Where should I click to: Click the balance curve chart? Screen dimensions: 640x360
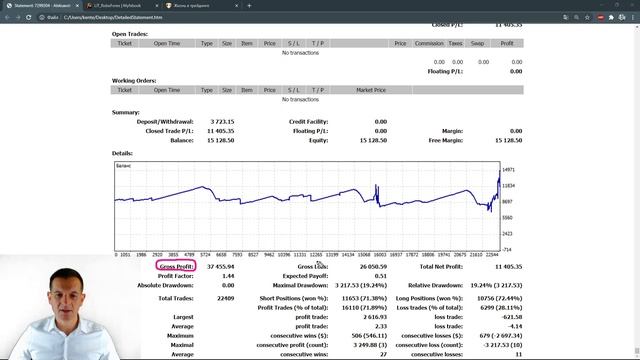tap(307, 206)
